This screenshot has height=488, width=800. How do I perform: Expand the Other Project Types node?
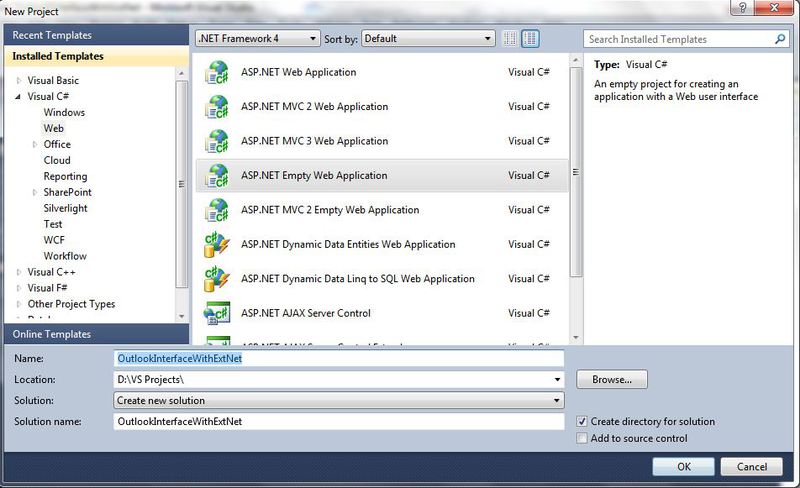(x=19, y=304)
